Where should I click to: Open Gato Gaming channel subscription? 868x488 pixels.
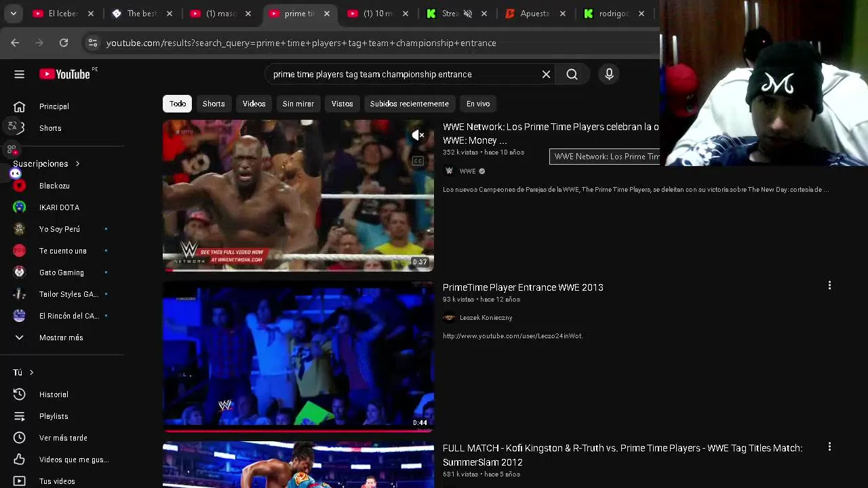point(62,272)
